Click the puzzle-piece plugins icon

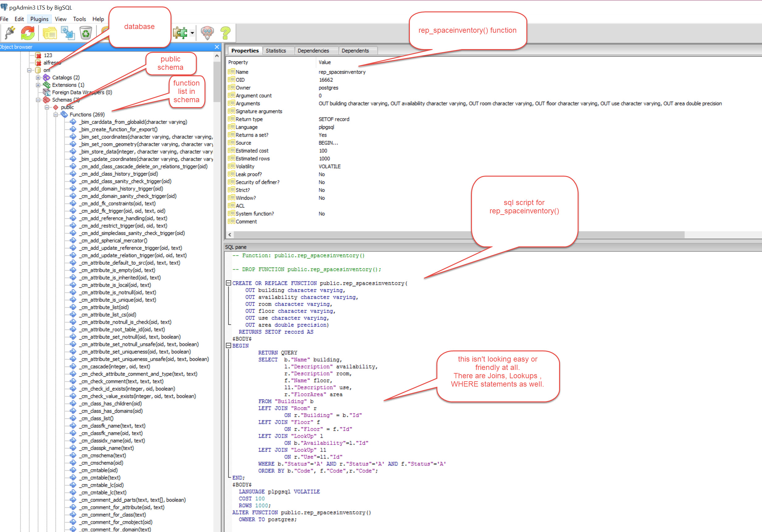180,33
